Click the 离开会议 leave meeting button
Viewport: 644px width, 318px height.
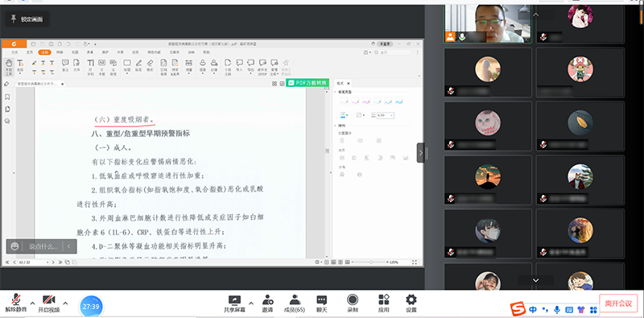618,304
